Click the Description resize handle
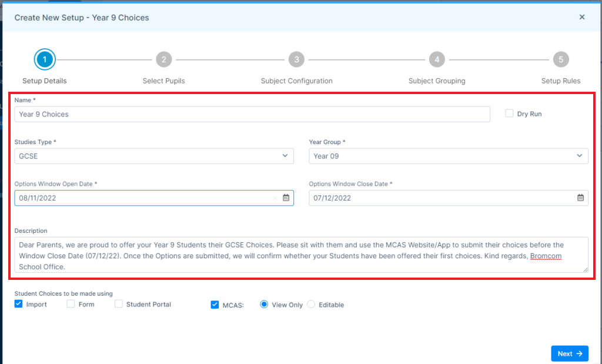 tap(585, 270)
